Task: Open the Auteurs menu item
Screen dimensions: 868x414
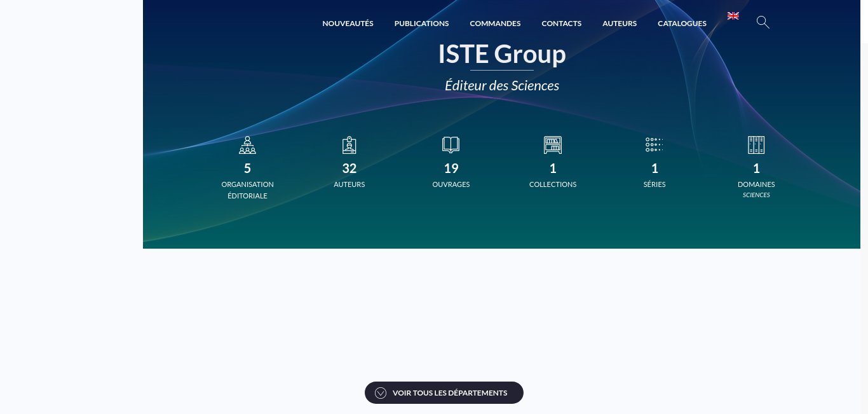Action: (x=620, y=24)
